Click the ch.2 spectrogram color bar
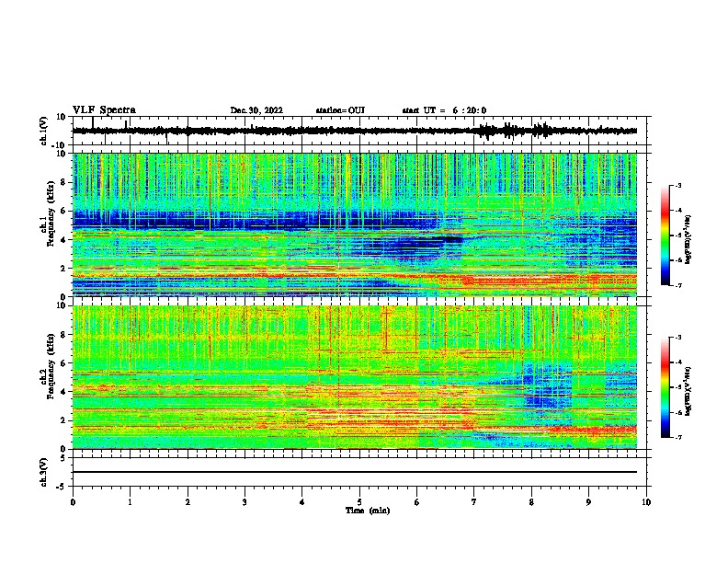Screen dimensions: 728x563 tap(665, 387)
